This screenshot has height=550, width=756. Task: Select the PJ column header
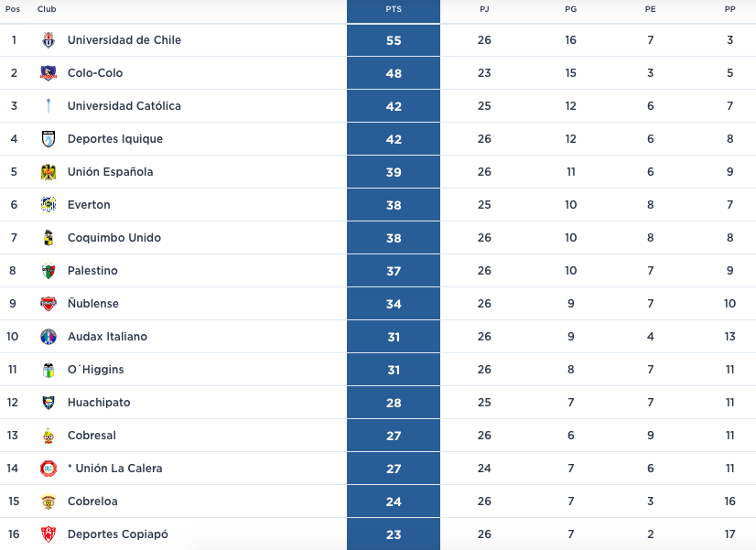484,9
